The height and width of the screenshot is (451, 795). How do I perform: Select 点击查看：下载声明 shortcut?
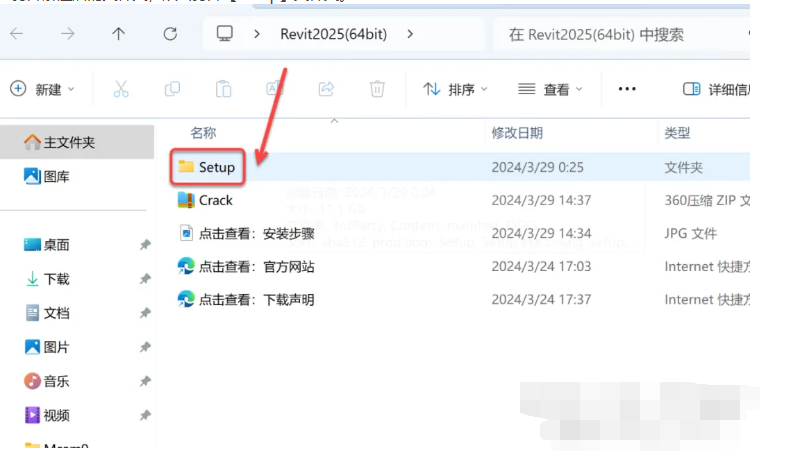pos(257,299)
